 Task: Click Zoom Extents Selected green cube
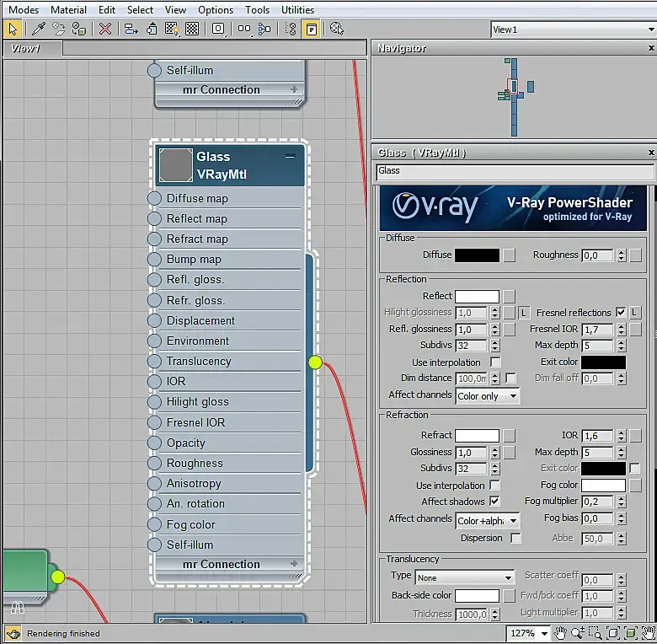coord(630,633)
